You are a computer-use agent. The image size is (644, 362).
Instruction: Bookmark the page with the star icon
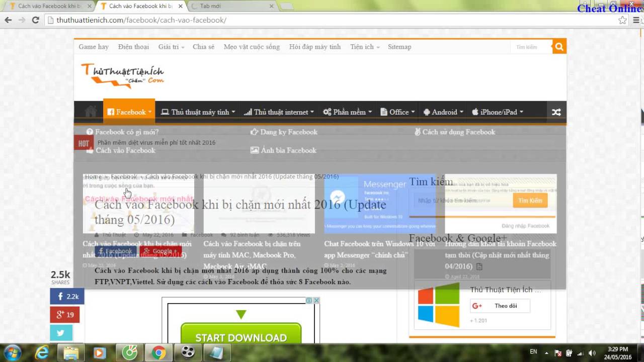click(623, 20)
